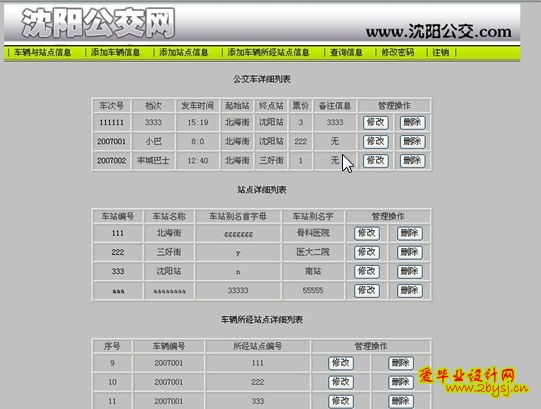Image resolution: width=541 pixels, height=409 pixels.
Task: Open 添加车辆所经站点信息 menu item
Action: point(268,52)
